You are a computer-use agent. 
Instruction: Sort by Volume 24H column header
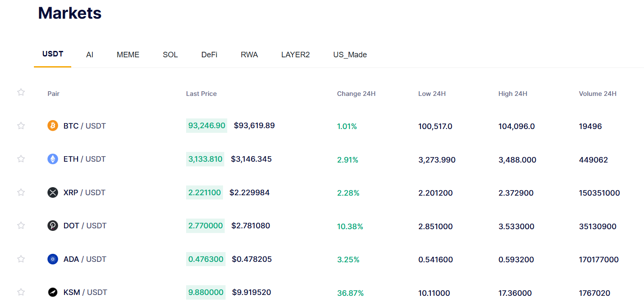[597, 94]
